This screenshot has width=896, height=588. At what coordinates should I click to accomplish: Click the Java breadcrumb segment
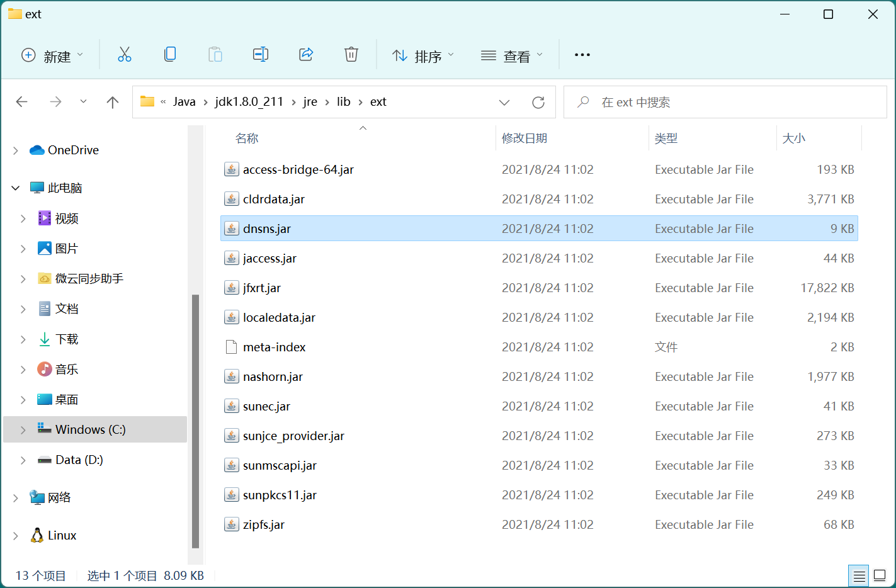(x=184, y=102)
